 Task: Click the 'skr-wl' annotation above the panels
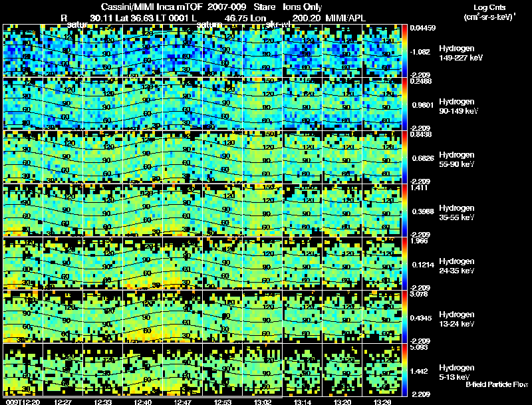[277, 25]
